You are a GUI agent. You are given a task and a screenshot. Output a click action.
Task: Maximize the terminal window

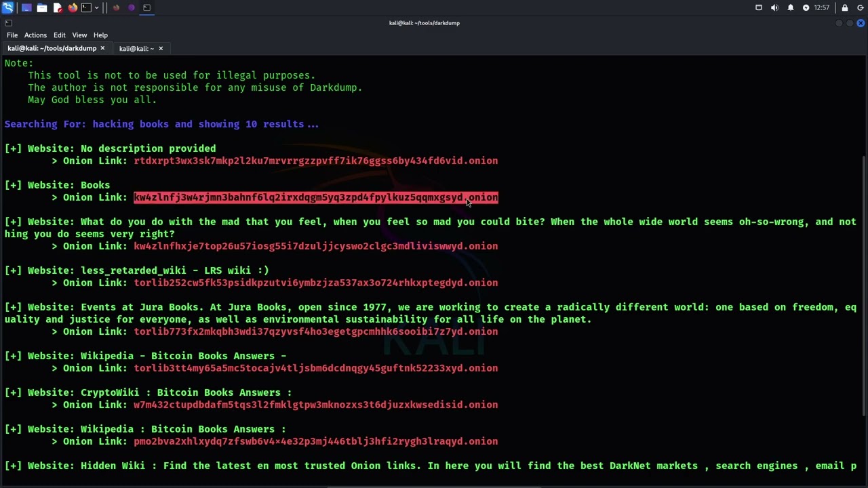click(x=850, y=23)
